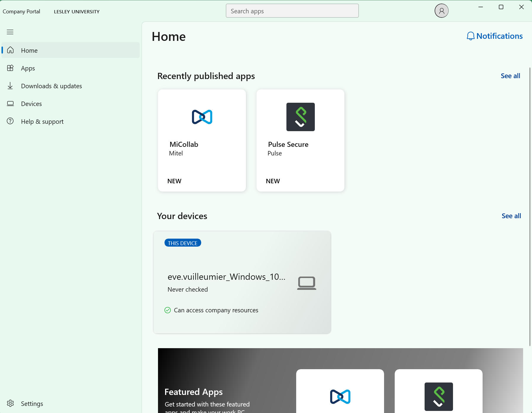Click the vertical scrollbar
The height and width of the screenshot is (413, 532).
coord(530,206)
